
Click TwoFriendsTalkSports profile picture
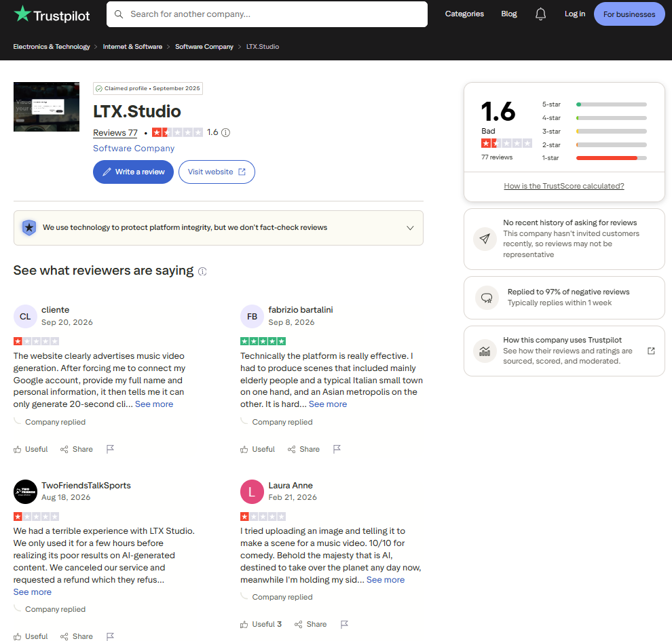point(25,492)
